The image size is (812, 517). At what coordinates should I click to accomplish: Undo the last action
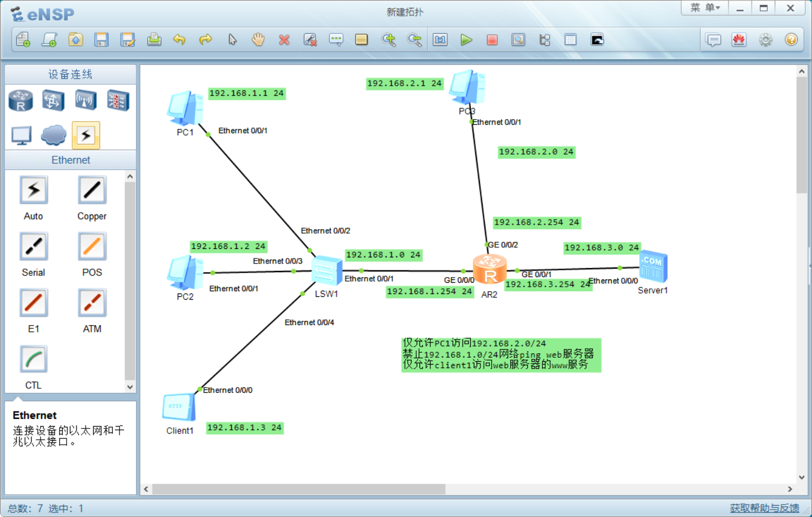(179, 40)
